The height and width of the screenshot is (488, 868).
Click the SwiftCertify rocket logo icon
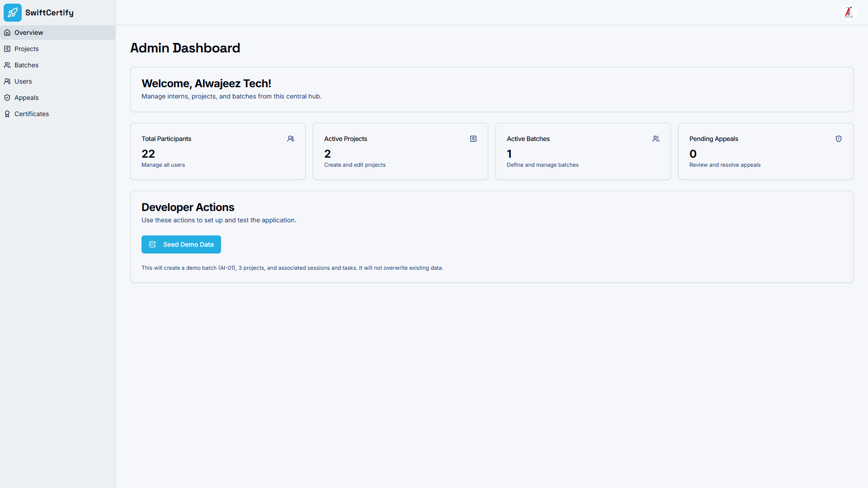tap(13, 13)
